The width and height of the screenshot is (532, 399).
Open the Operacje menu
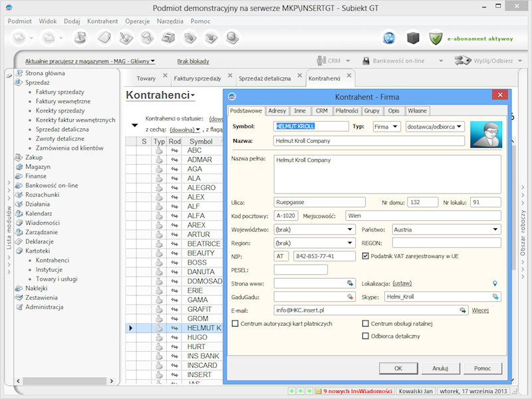pos(138,21)
